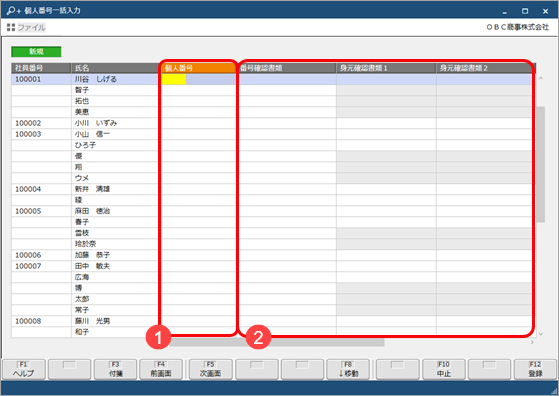Click the name 田中 敏夫
Viewport: 559px width, 396px height.
tap(92, 266)
